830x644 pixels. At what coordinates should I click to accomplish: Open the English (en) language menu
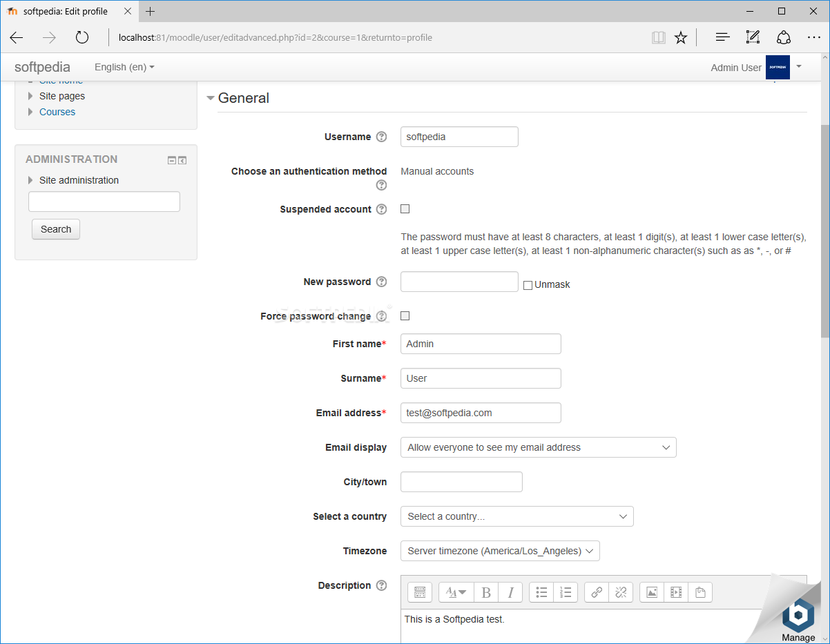tap(124, 67)
